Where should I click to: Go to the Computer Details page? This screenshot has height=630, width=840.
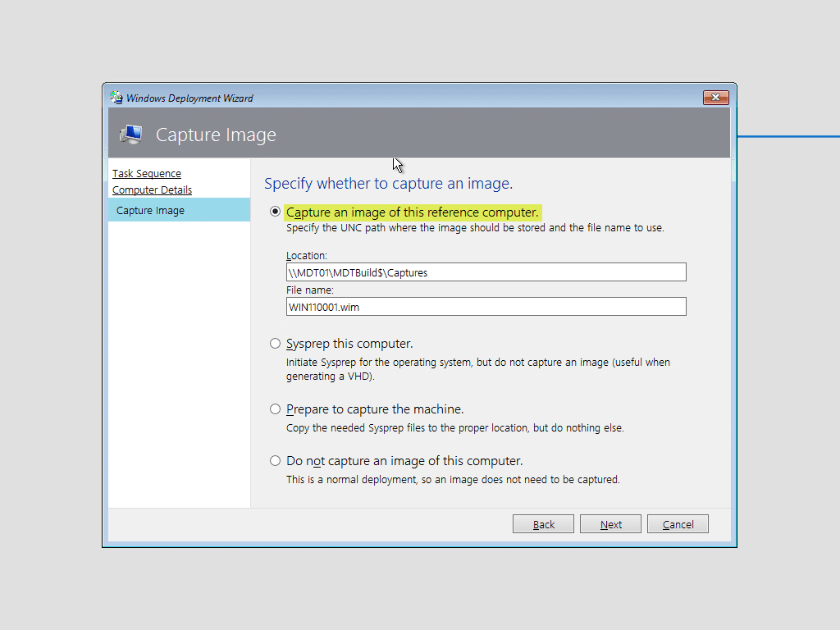[x=152, y=189]
